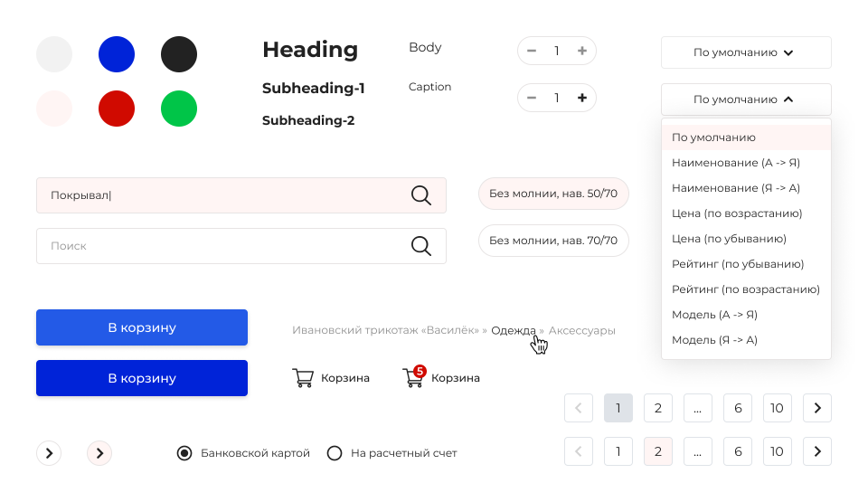
Task: Click the lighter blue 'В корзину' button
Action: 142,327
